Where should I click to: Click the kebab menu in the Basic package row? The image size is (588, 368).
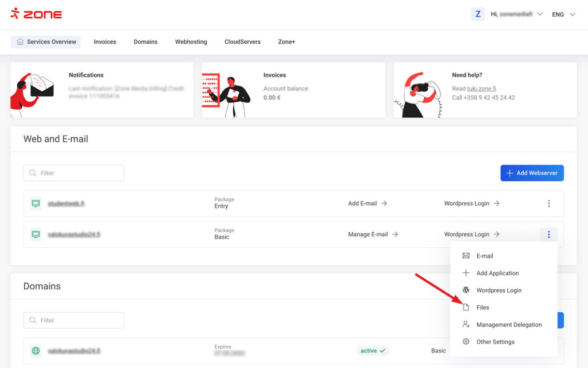[x=549, y=235]
